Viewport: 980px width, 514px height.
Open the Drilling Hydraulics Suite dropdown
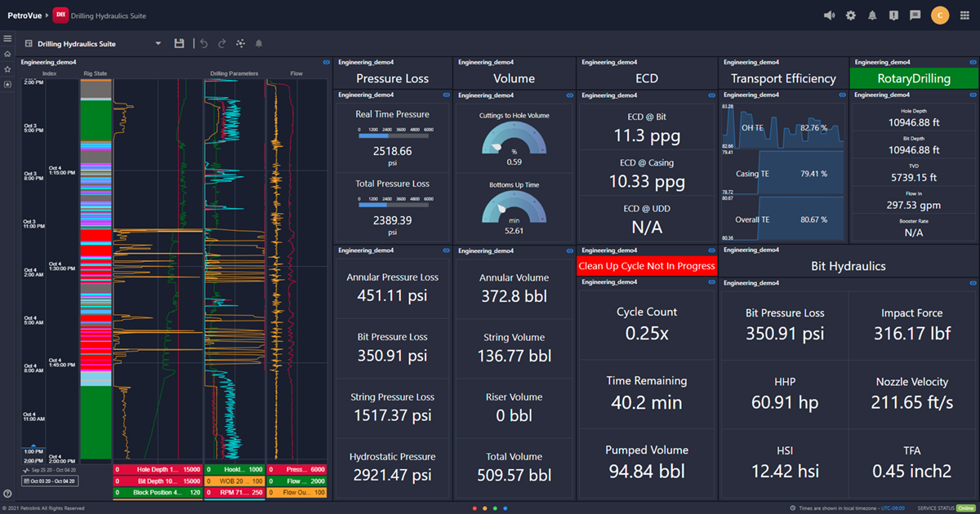[159, 43]
